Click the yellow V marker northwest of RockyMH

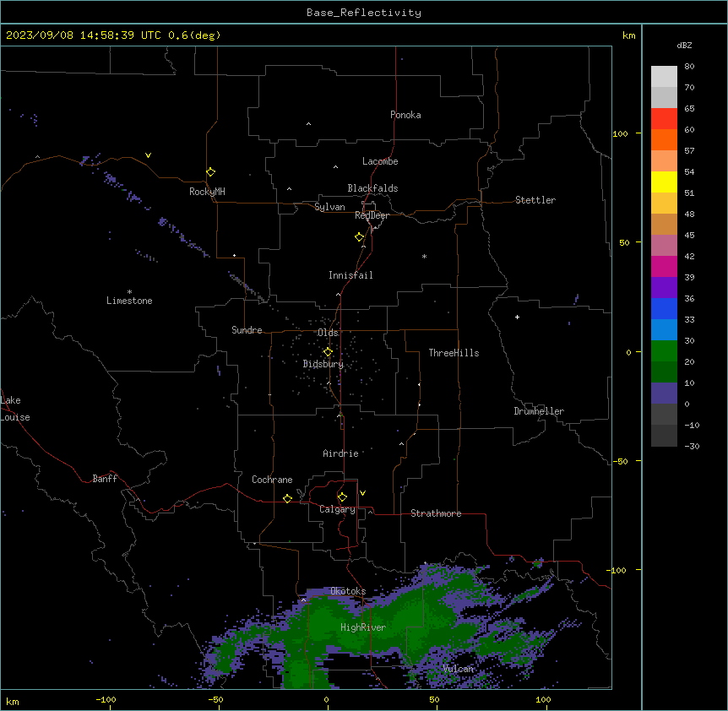(x=148, y=155)
